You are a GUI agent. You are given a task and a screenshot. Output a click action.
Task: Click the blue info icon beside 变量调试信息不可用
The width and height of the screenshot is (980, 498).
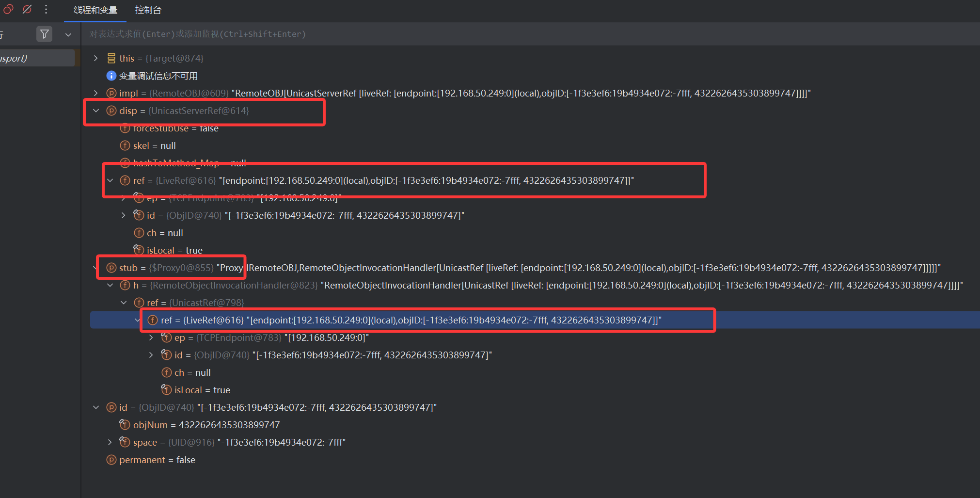(x=111, y=76)
